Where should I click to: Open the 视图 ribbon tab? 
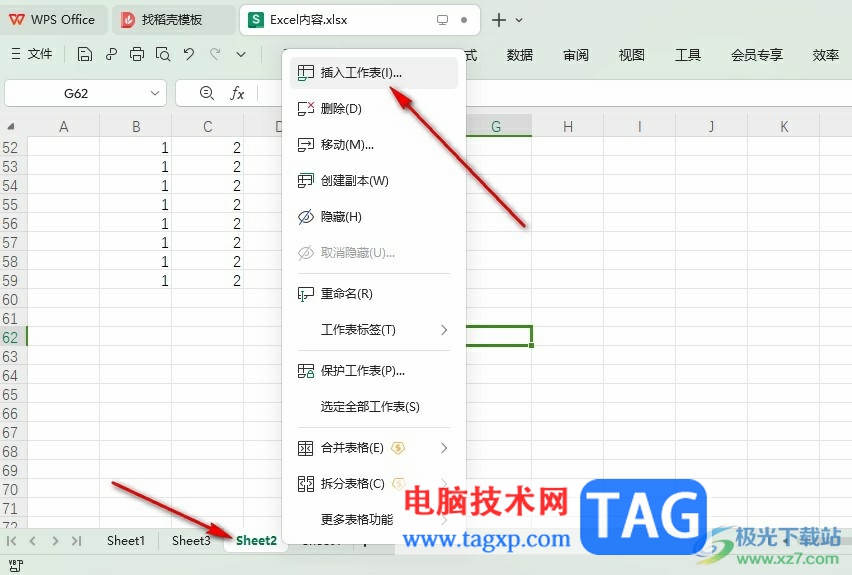(632, 55)
